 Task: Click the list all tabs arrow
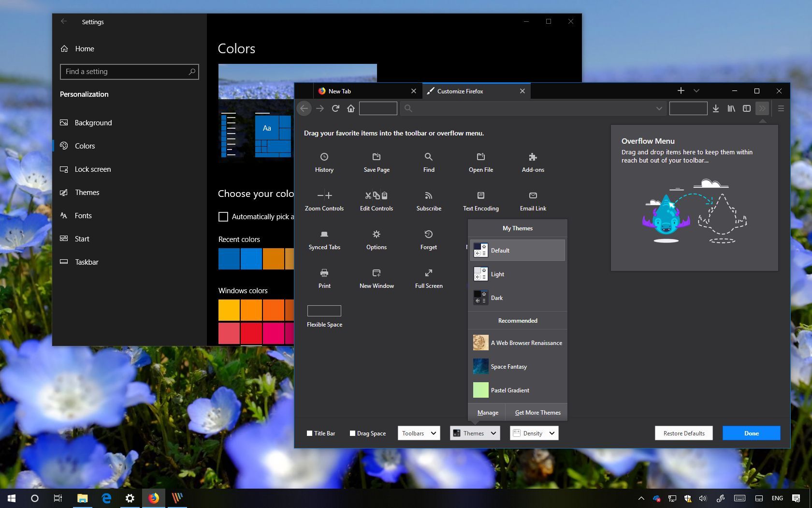696,90
